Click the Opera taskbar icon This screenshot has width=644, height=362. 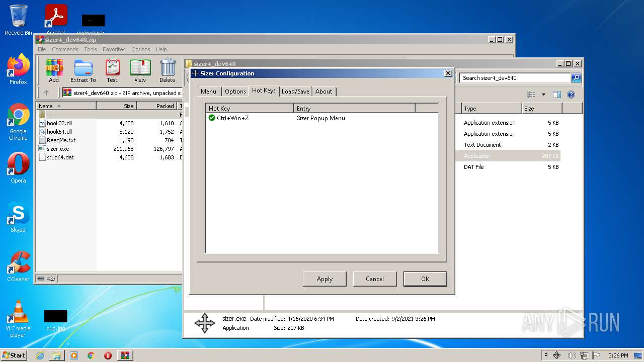pyautogui.click(x=108, y=355)
